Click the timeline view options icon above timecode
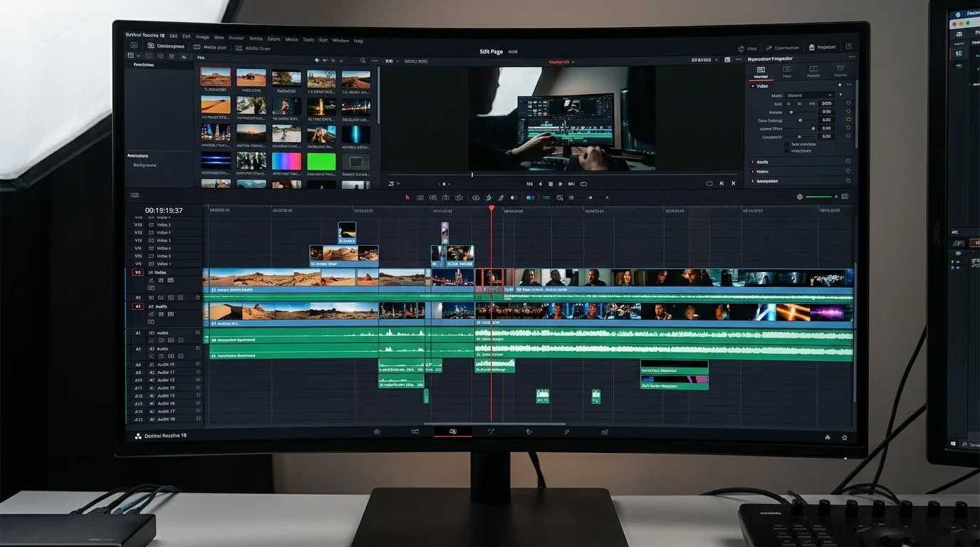The image size is (980, 547). click(x=135, y=195)
